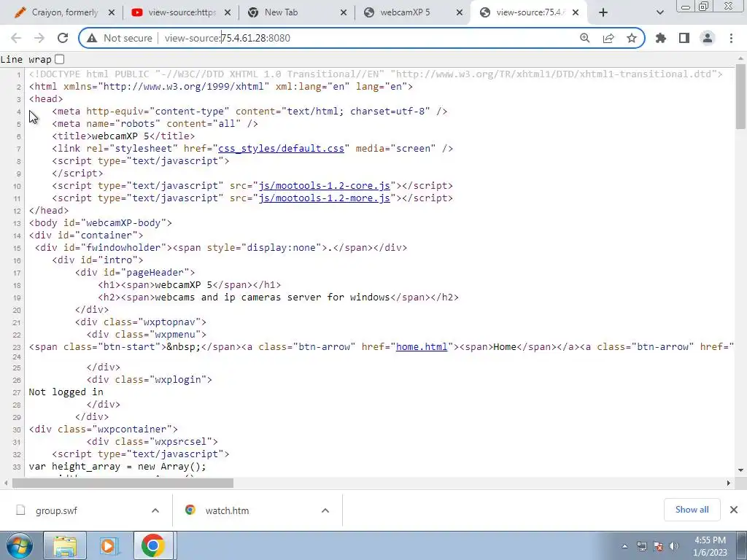Open js/mootools-1.2-more.js link
The height and width of the screenshot is (560, 747).
pyautogui.click(x=324, y=198)
